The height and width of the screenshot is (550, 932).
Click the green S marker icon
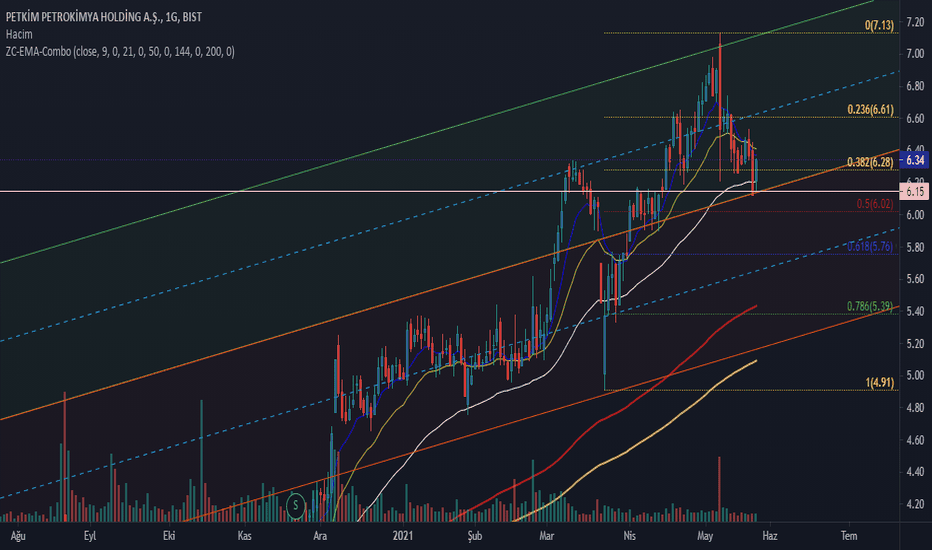[x=295, y=506]
